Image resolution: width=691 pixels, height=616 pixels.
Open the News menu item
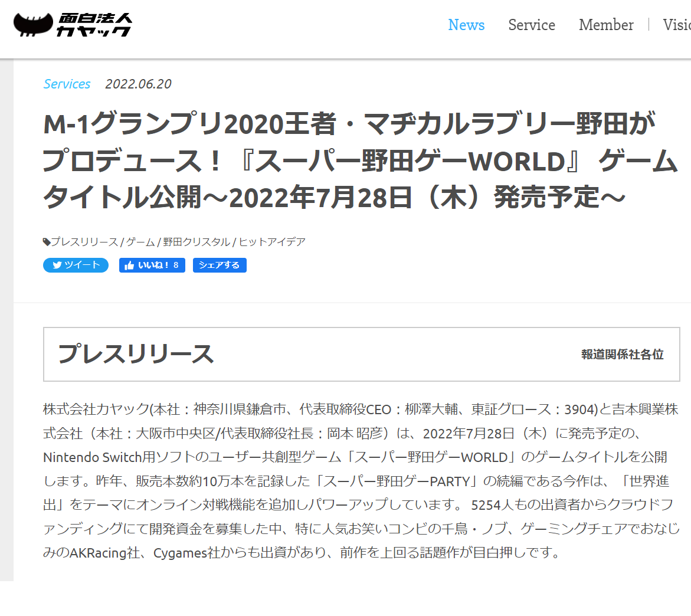[x=466, y=25]
